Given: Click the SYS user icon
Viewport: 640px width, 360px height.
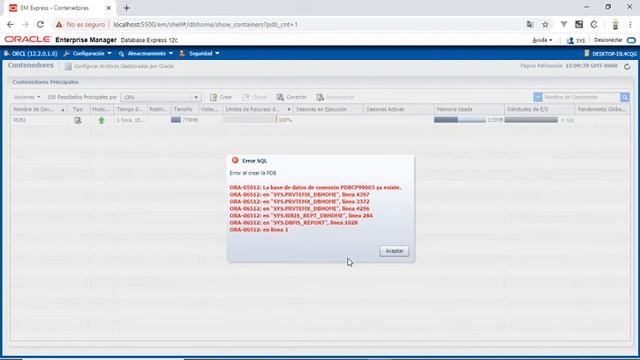Looking at the screenshot, I should point(570,40).
